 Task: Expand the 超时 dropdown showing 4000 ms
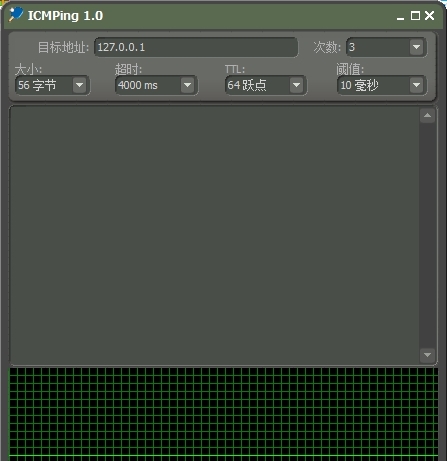click(x=187, y=85)
